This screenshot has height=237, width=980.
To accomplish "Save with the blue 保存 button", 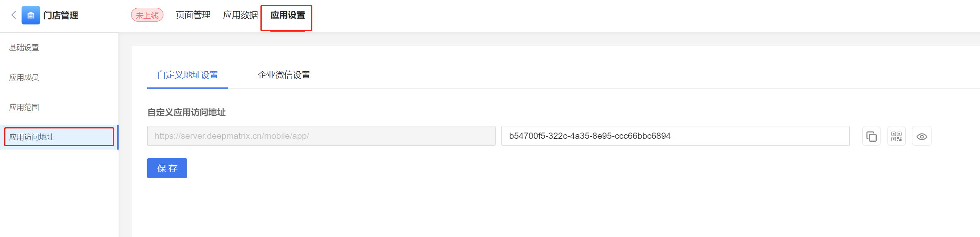I will pyautogui.click(x=167, y=168).
